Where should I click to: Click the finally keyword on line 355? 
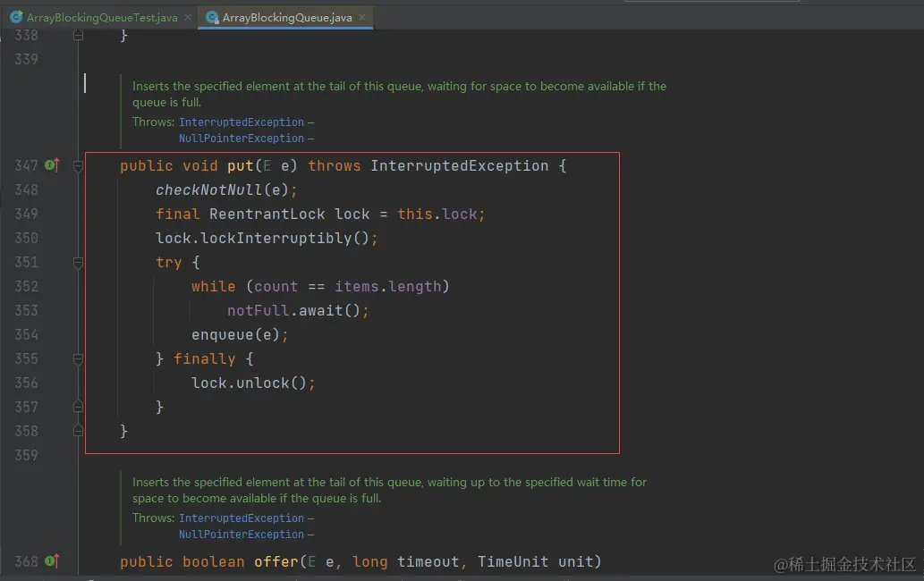pyautogui.click(x=205, y=359)
